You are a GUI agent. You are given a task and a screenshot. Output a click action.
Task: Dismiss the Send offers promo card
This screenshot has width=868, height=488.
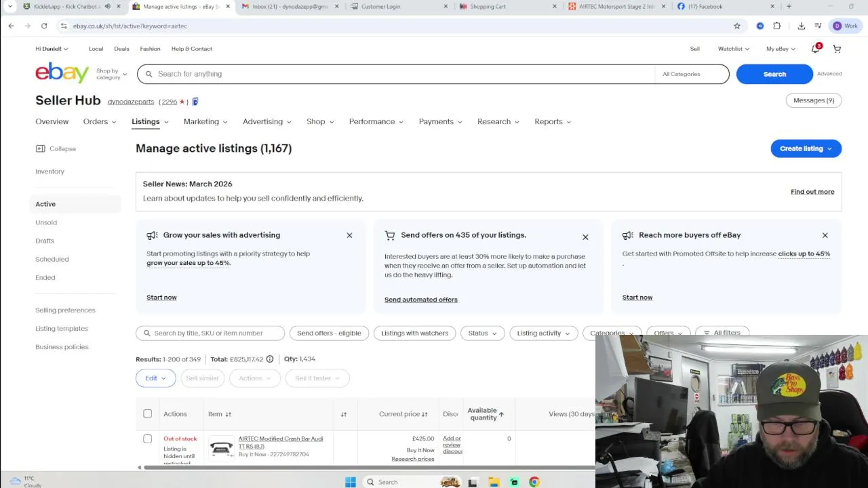click(585, 237)
